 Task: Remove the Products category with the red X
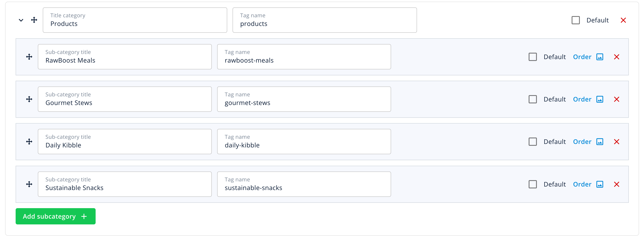point(623,20)
